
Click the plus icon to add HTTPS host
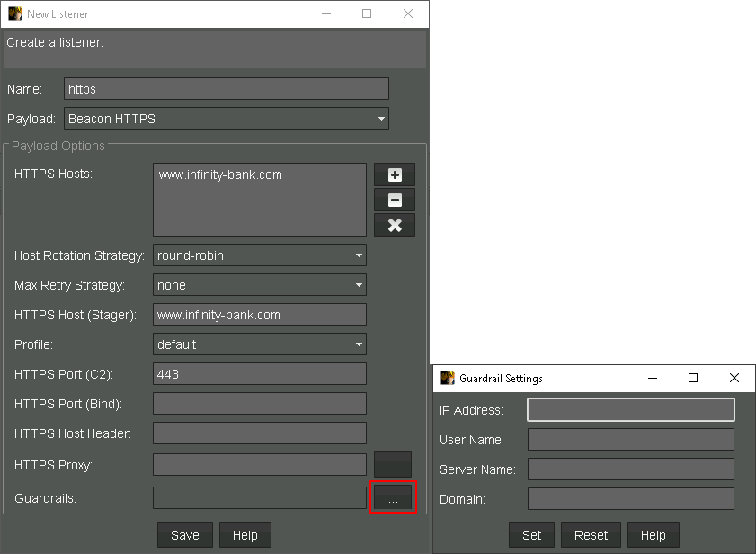tap(395, 175)
